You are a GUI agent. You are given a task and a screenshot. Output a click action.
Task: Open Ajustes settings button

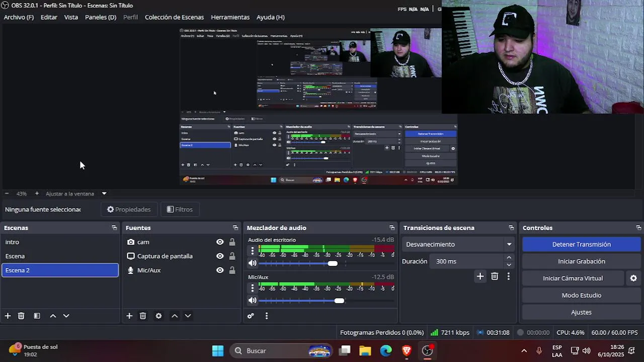point(581,312)
